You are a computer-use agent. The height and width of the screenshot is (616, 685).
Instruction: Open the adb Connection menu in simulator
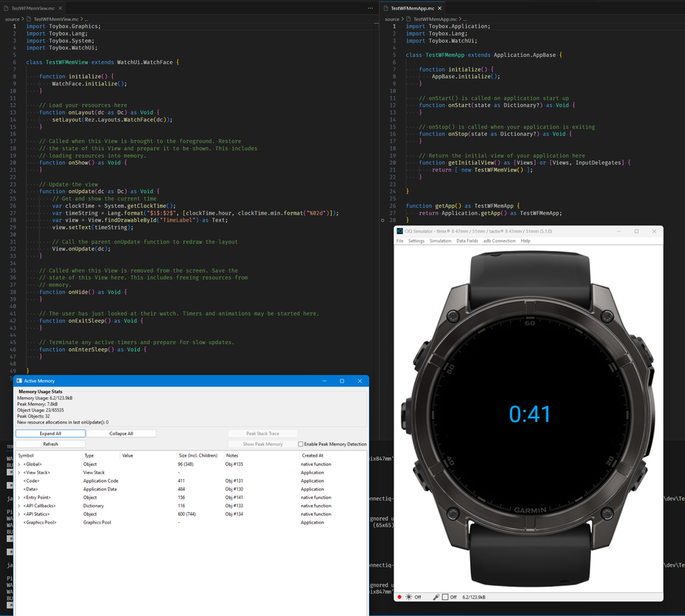point(499,240)
